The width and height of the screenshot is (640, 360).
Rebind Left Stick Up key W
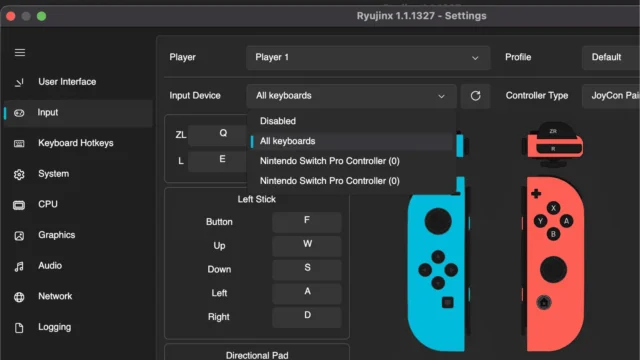307,245
